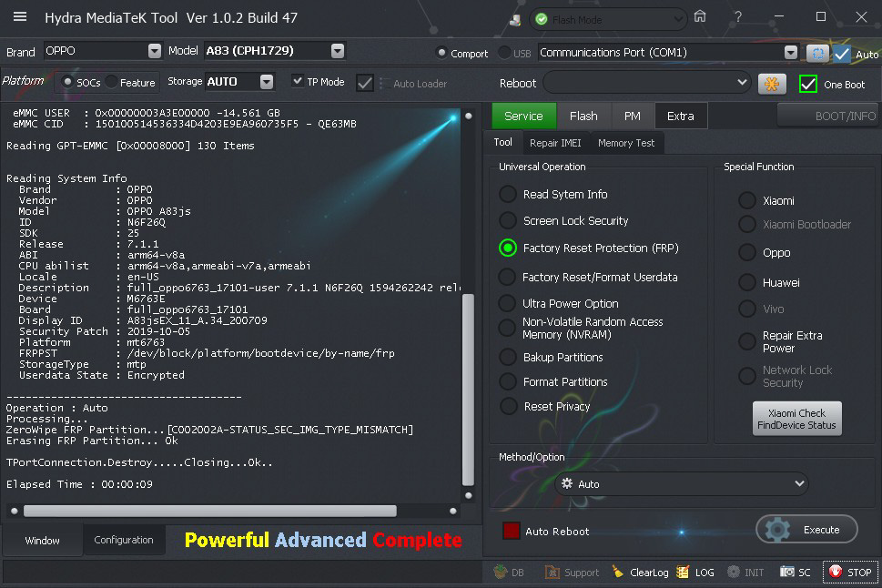Select Reset Privacy operation
Image resolution: width=882 pixels, height=588 pixels.
(x=508, y=406)
